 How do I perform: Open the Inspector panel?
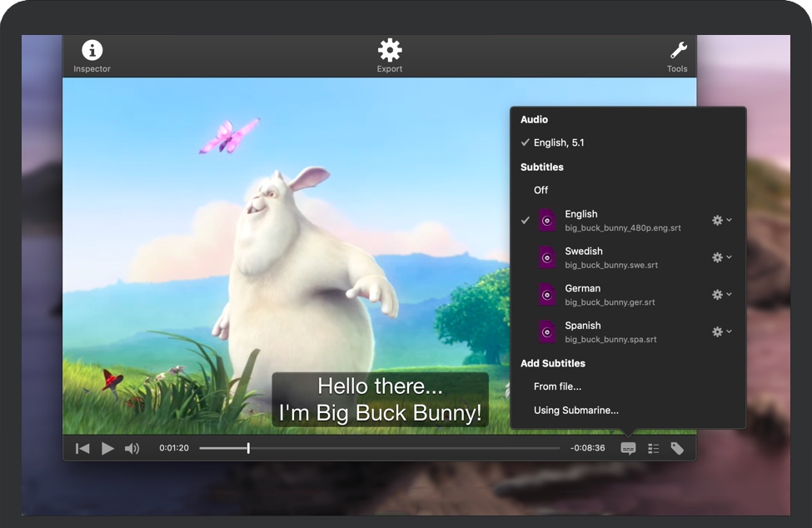click(92, 51)
